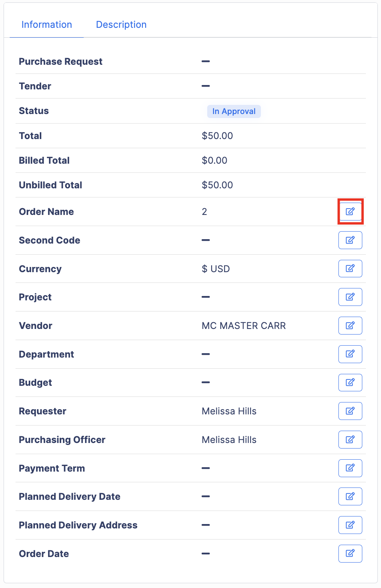Click the Order Date edit icon
Image resolution: width=381 pixels, height=588 pixels.
(x=350, y=553)
